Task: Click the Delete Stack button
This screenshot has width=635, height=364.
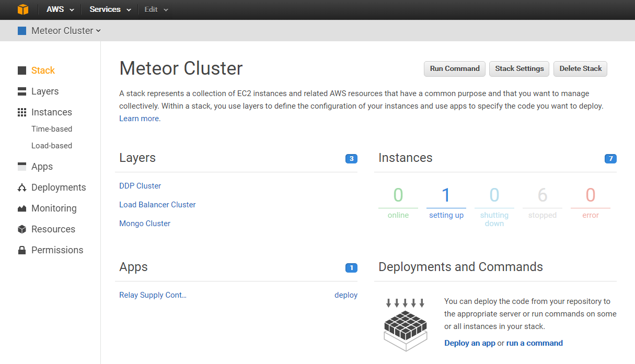Action: coord(580,68)
